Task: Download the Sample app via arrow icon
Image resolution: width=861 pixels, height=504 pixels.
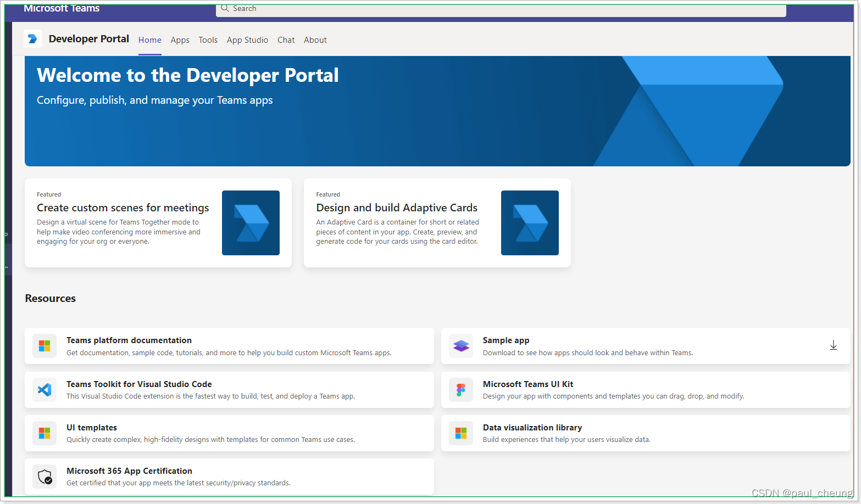Action: click(834, 345)
